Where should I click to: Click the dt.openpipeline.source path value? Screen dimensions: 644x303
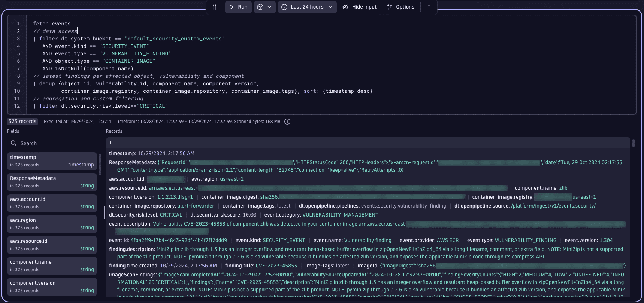pos(553,206)
